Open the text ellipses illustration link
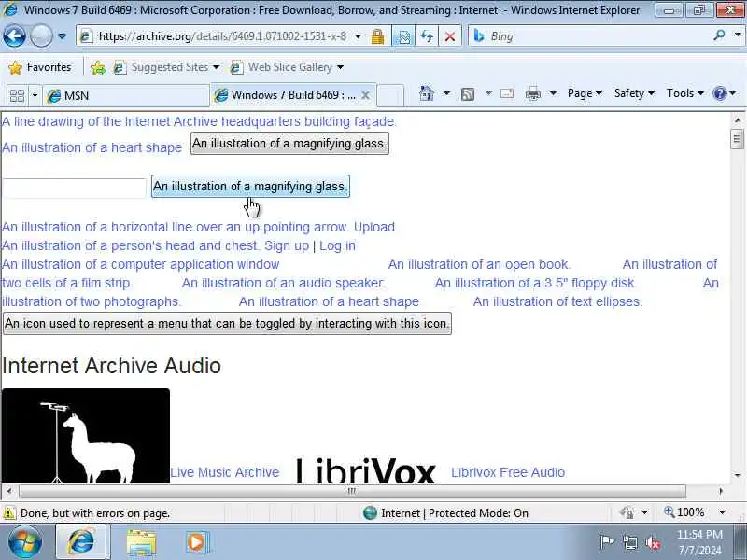This screenshot has width=747, height=560. [x=557, y=301]
